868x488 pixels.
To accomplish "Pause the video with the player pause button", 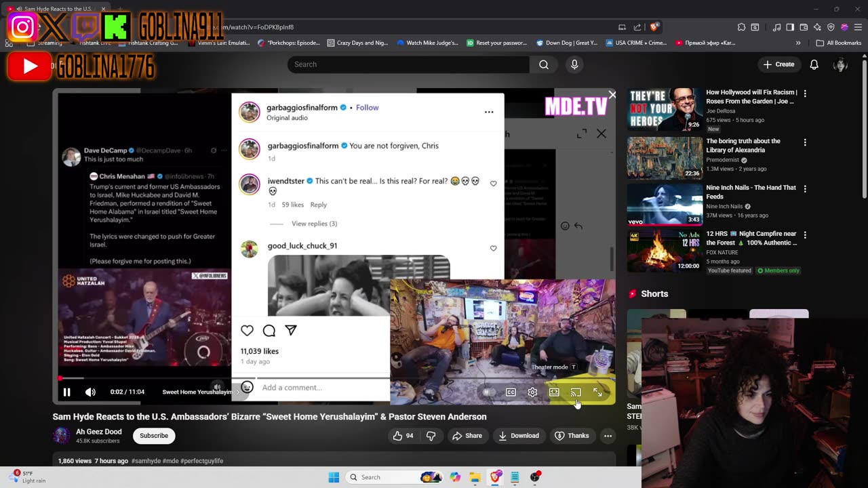I will (x=66, y=392).
